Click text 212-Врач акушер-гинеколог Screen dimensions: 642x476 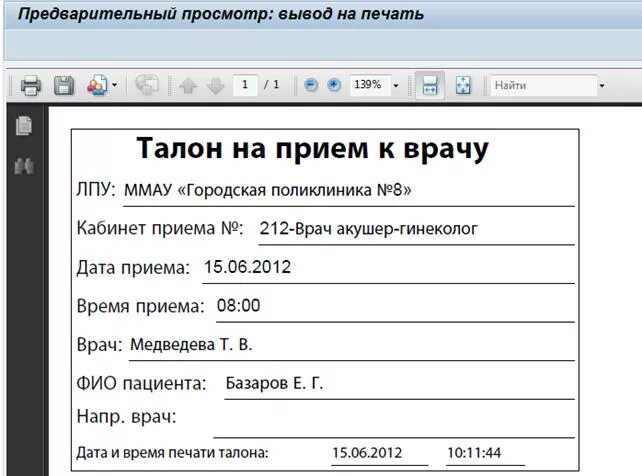click(x=368, y=228)
